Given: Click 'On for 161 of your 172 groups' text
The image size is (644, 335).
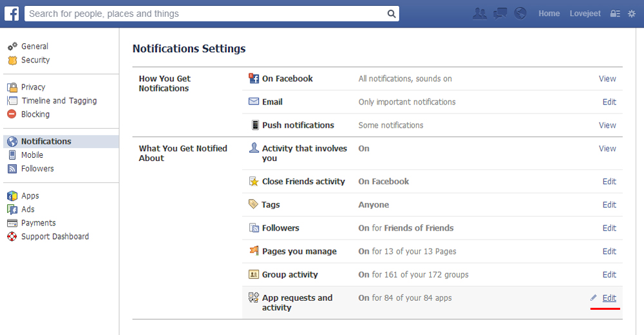Looking at the screenshot, I should tap(413, 274).
